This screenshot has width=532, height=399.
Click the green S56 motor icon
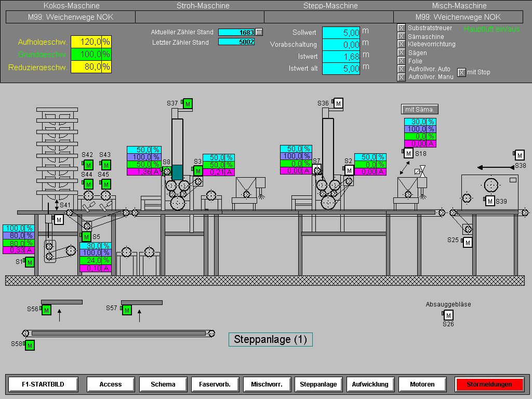(46, 310)
